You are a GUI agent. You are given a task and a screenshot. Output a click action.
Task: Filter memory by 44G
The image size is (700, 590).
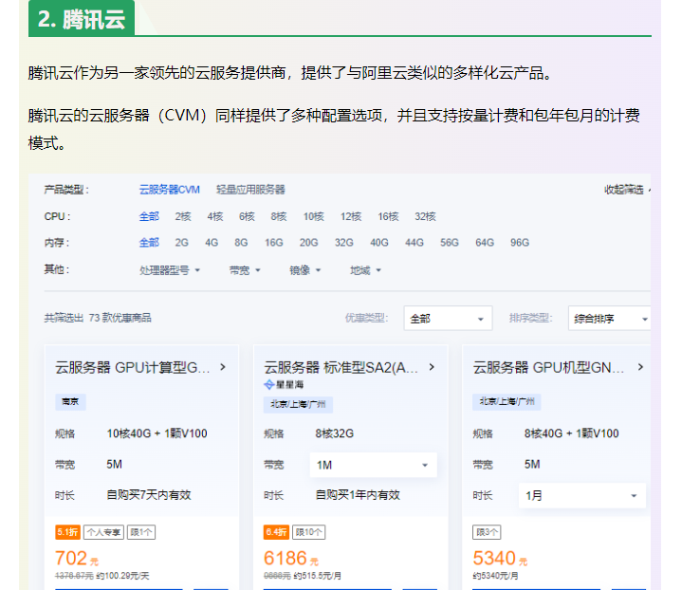pyautogui.click(x=414, y=242)
